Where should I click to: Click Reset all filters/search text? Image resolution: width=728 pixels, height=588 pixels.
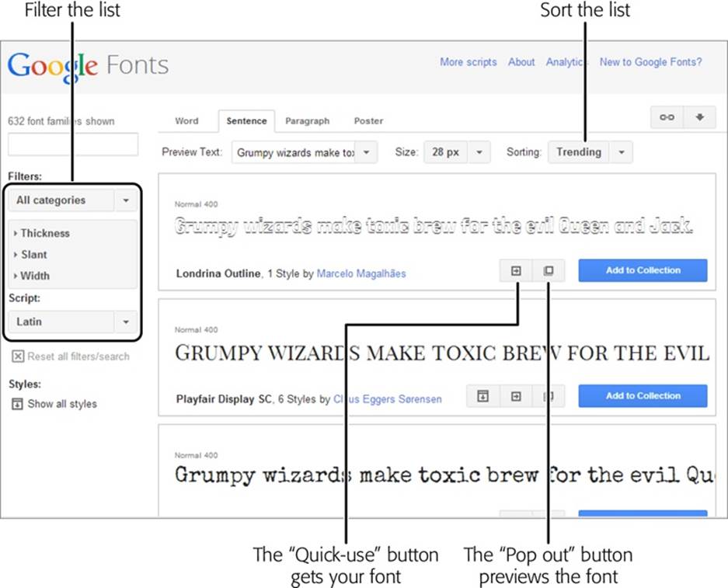coord(78,357)
